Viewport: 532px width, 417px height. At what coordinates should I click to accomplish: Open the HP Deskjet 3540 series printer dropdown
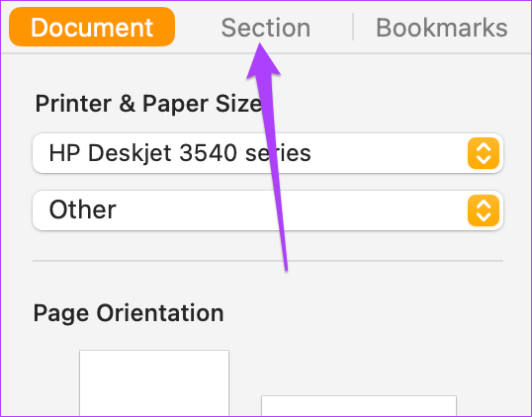coord(268,153)
